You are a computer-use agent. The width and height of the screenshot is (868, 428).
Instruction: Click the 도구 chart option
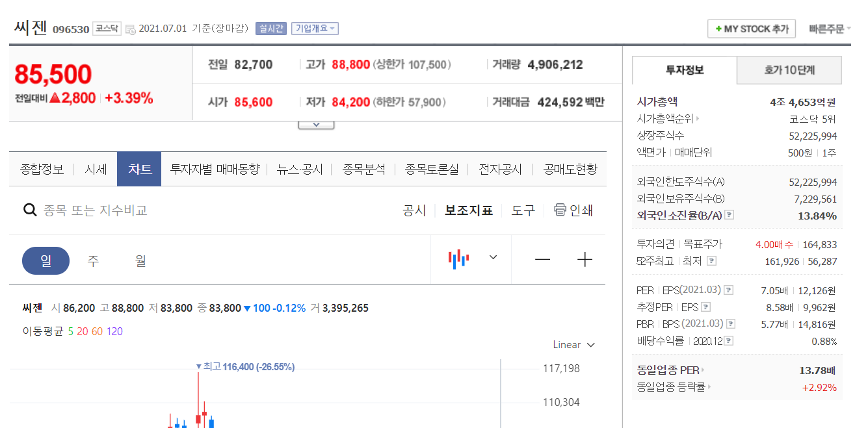(523, 210)
